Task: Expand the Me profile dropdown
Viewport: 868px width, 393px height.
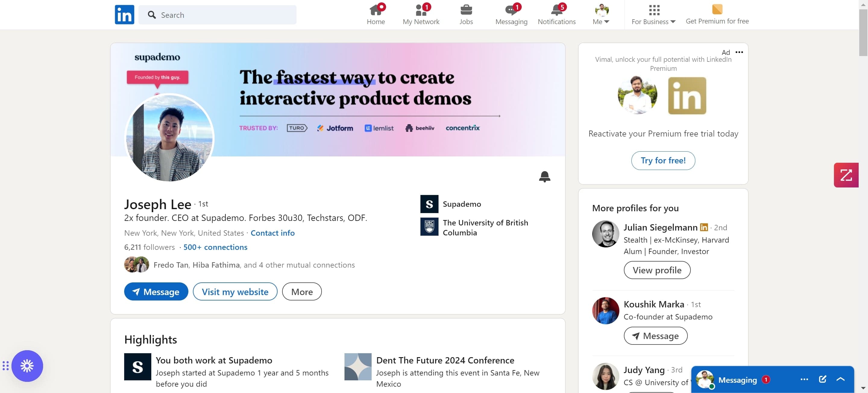Action: pos(601,14)
